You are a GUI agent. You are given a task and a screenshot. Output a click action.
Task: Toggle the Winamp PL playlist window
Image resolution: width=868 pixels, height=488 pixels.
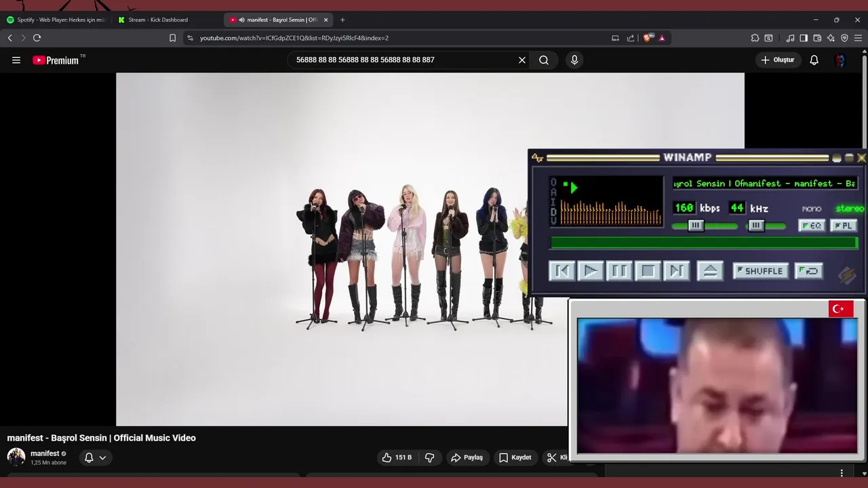coord(844,226)
